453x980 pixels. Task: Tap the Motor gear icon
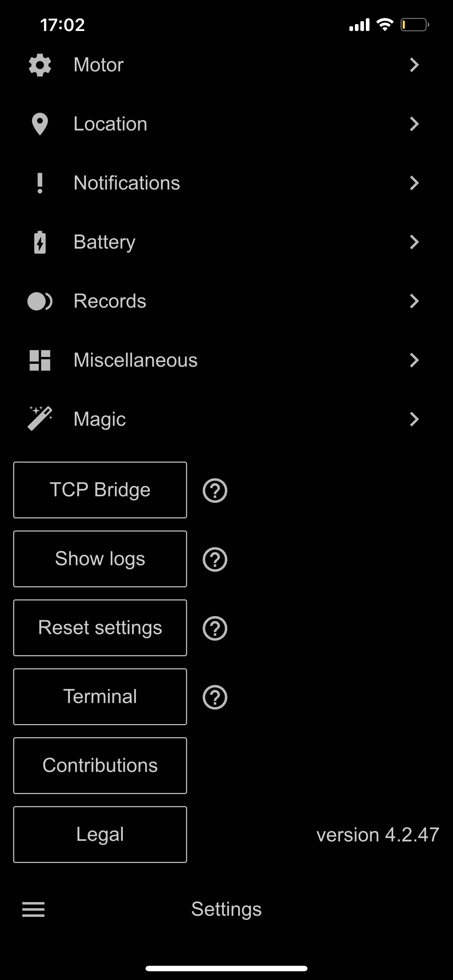(40, 65)
